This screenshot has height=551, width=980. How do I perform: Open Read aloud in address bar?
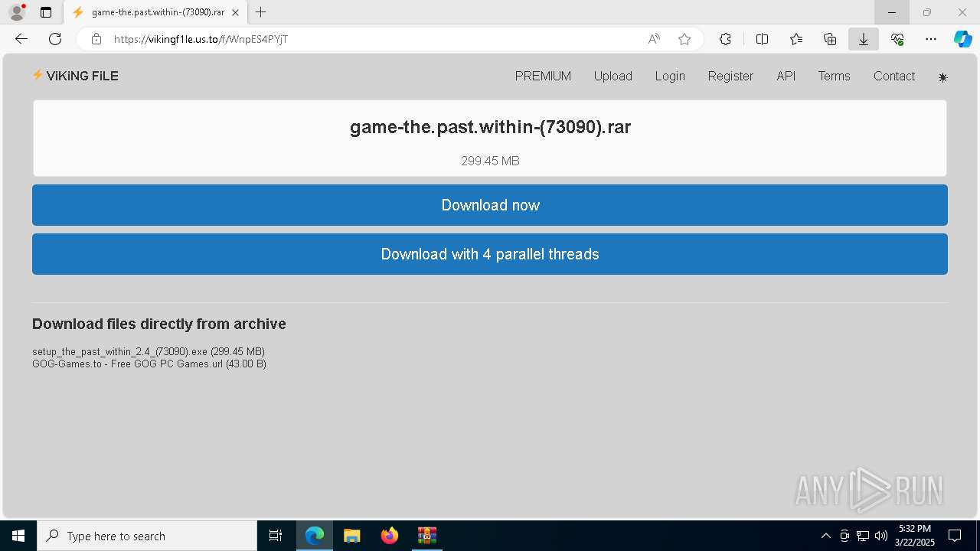click(654, 39)
